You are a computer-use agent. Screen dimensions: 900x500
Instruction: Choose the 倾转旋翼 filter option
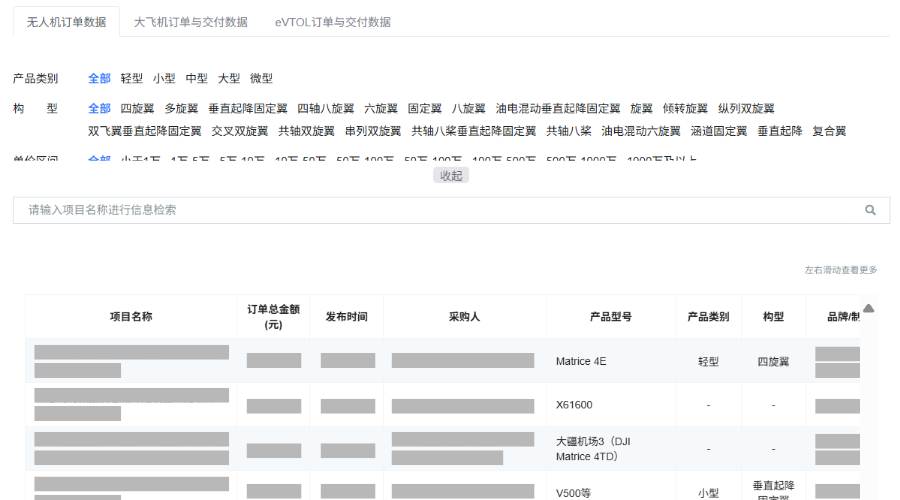tap(685, 108)
